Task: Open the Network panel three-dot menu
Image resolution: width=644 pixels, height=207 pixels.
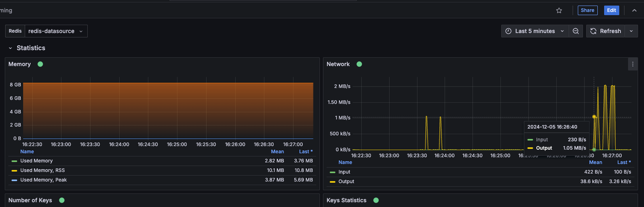Action: pyautogui.click(x=633, y=64)
